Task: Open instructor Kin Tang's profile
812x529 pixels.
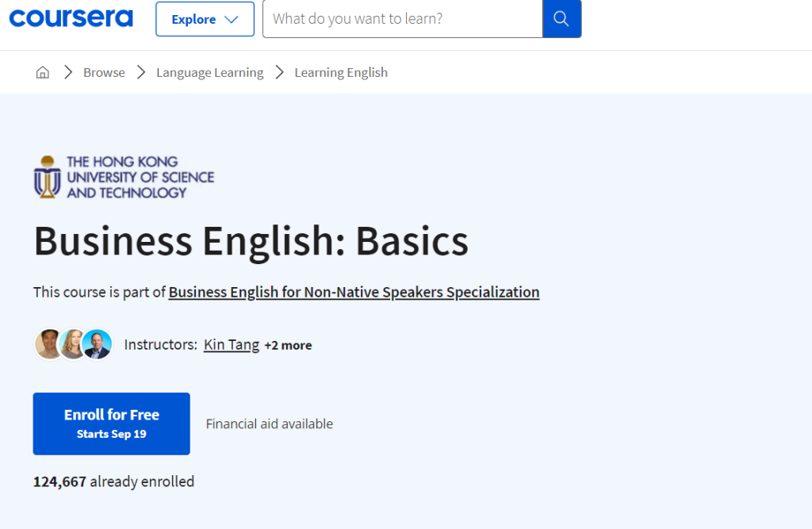Action: (x=231, y=344)
